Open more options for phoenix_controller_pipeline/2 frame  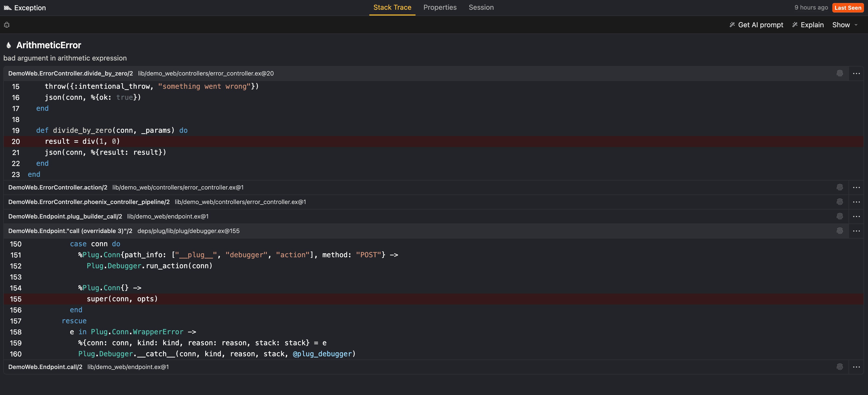point(856,202)
